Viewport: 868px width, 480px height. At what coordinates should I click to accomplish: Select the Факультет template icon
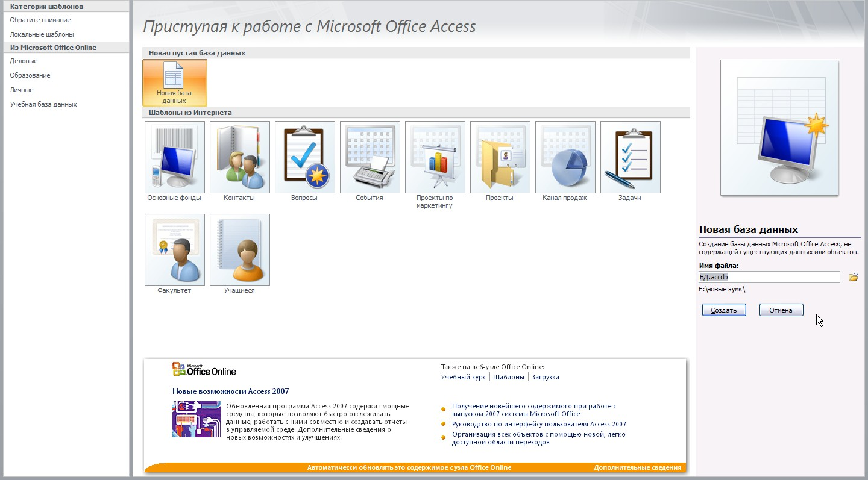click(175, 250)
